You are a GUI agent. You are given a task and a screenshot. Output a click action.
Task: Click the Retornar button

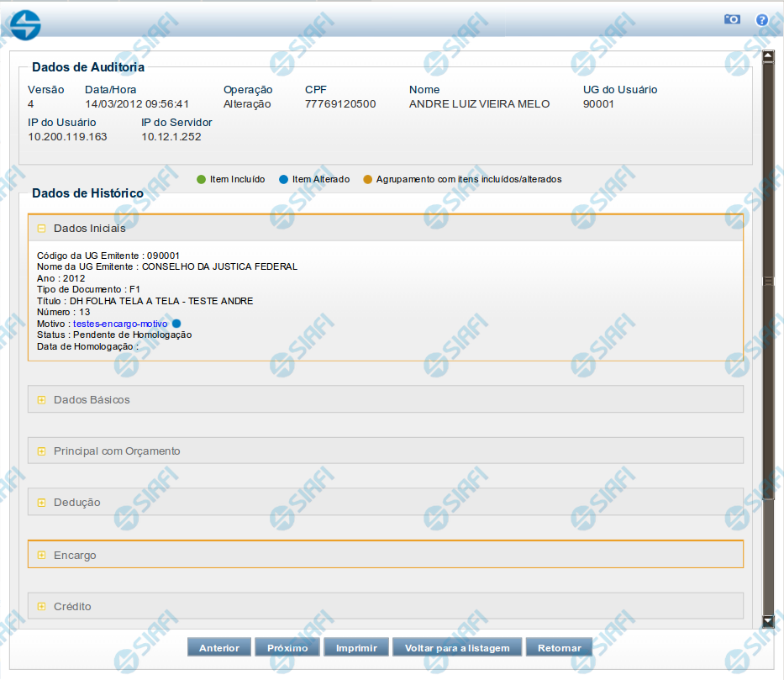tap(559, 648)
